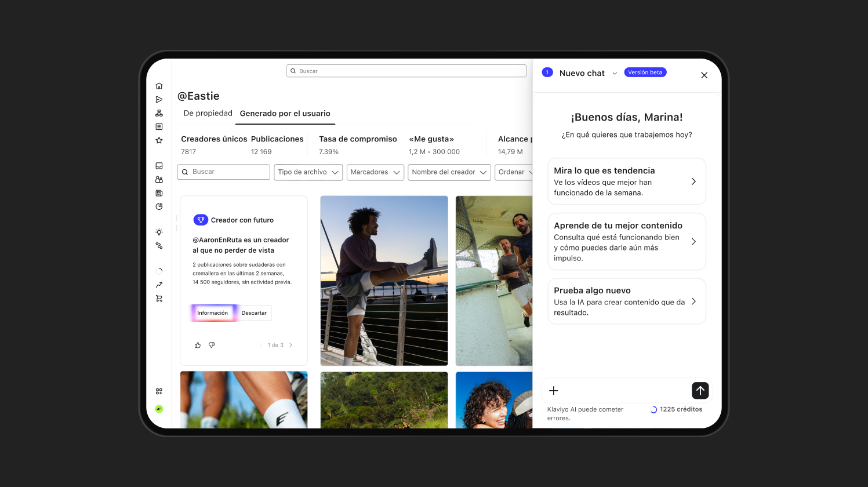Open the two runners photo

point(494,281)
